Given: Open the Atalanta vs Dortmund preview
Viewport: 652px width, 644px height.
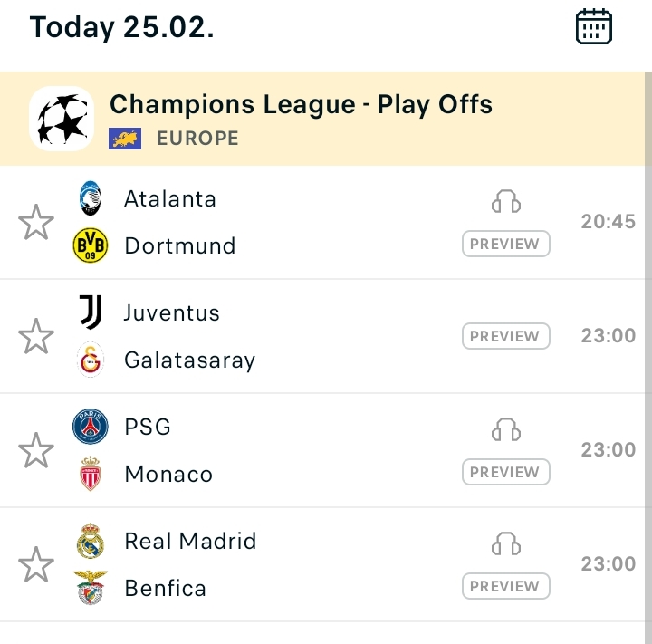Looking at the screenshot, I should tap(505, 244).
